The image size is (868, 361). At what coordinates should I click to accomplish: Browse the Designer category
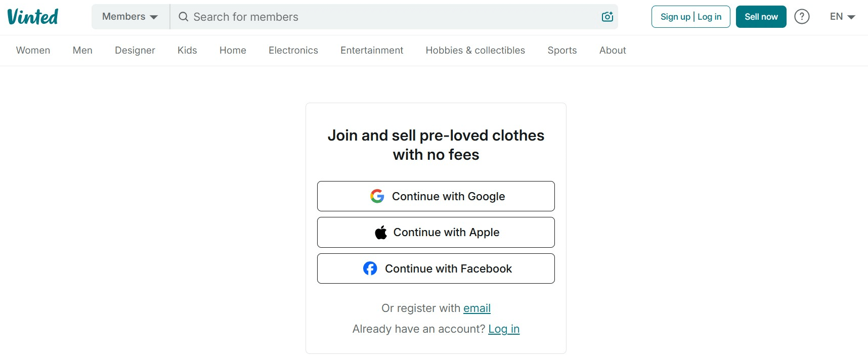tap(135, 51)
